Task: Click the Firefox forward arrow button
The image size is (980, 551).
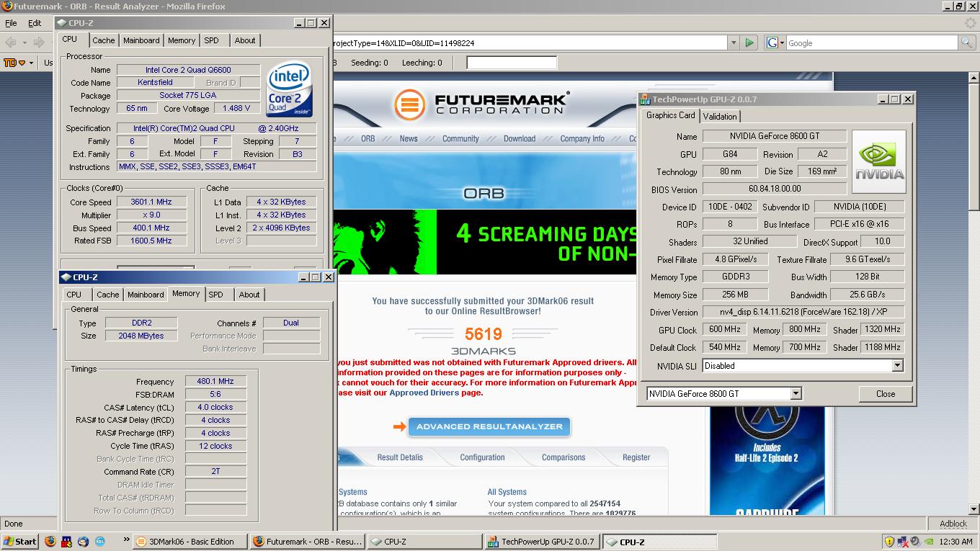Action: 37,42
